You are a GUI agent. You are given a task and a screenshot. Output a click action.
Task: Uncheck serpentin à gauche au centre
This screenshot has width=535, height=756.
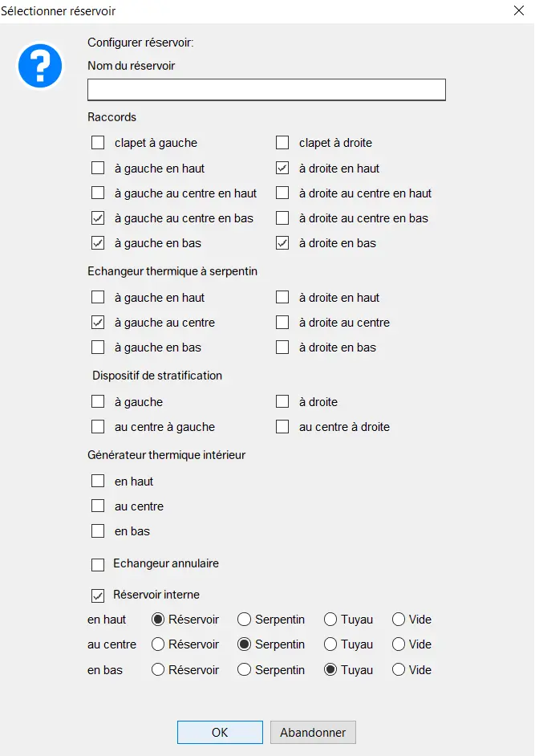98,323
